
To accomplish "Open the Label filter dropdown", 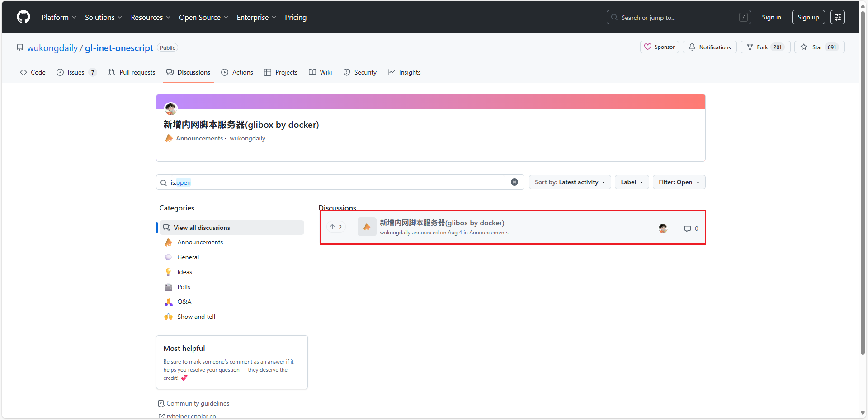I will click(632, 182).
